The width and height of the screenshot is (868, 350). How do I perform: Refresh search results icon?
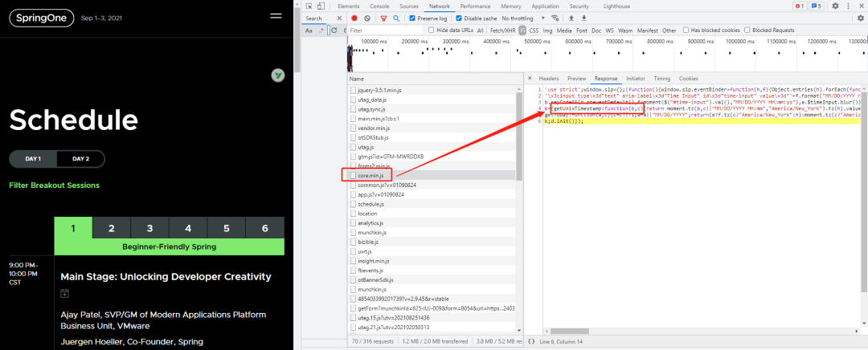334,31
